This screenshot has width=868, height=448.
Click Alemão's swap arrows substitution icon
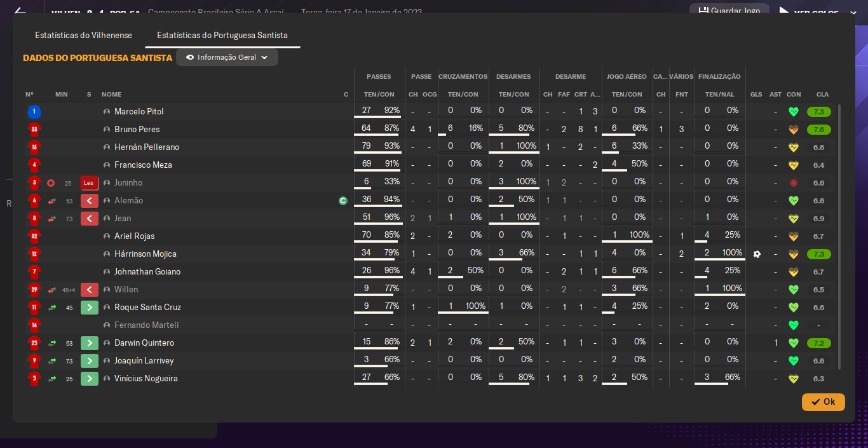click(x=52, y=201)
